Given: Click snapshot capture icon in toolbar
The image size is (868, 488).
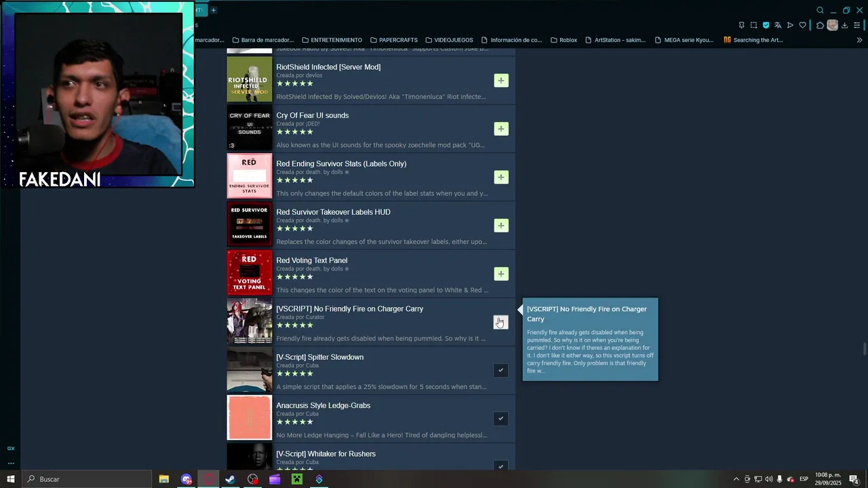Looking at the screenshot, I should [x=753, y=25].
